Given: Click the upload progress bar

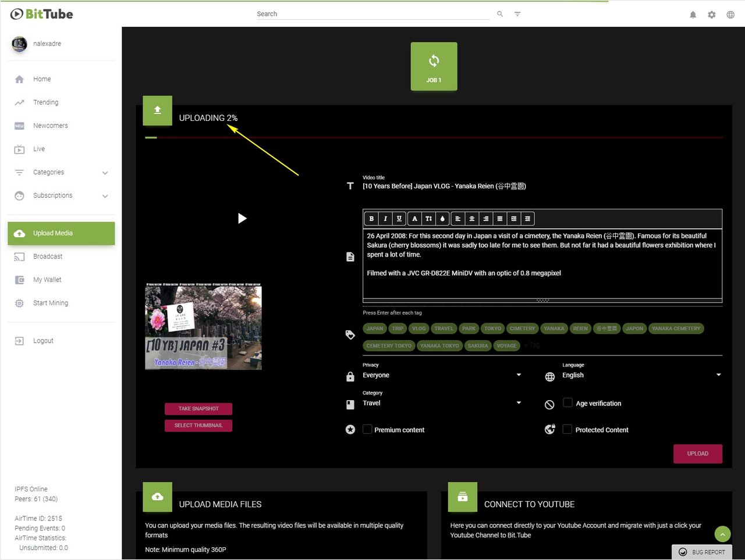Looking at the screenshot, I should tap(434, 137).
